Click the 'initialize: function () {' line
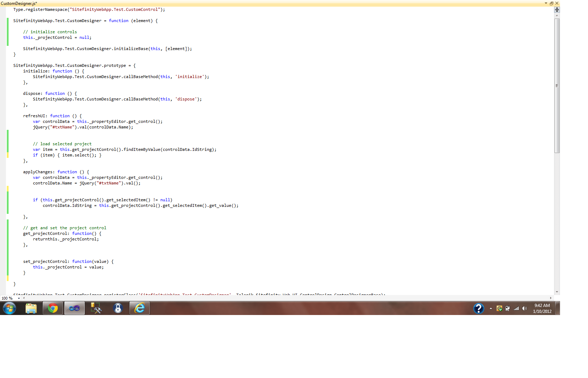The height and width of the screenshot is (378, 588). [54, 71]
